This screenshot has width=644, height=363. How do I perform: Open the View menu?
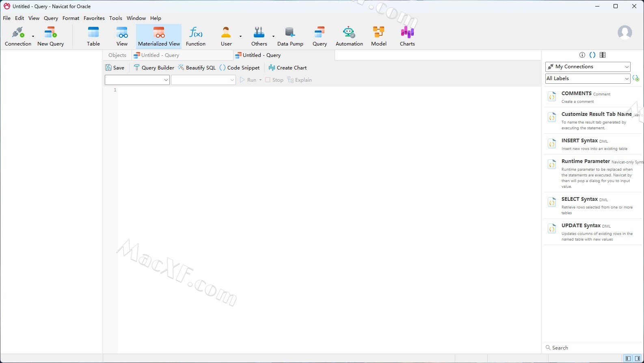pyautogui.click(x=34, y=18)
